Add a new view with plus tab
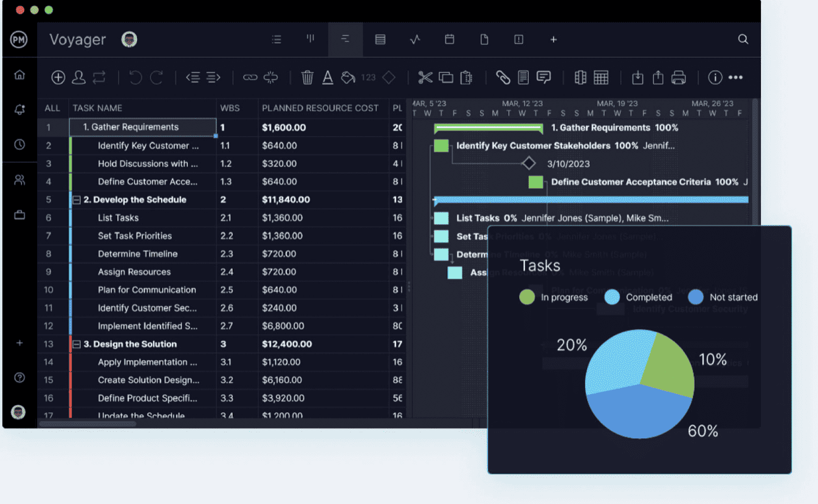 coord(554,39)
